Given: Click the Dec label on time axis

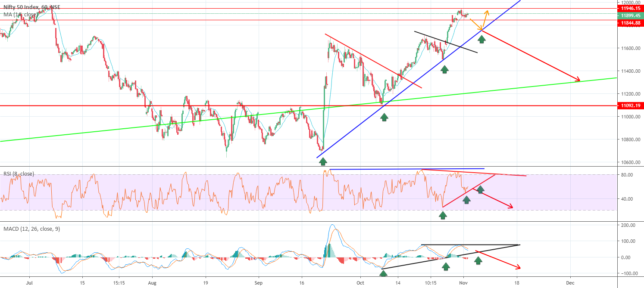Looking at the screenshot, I should point(570,283).
